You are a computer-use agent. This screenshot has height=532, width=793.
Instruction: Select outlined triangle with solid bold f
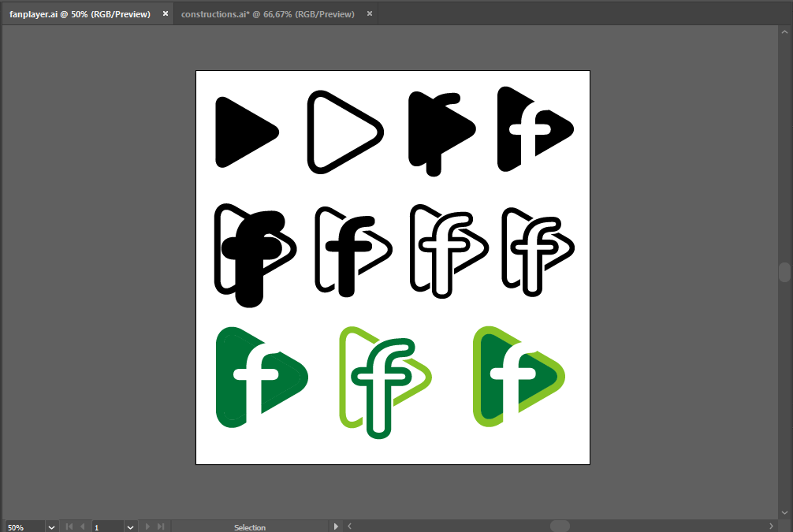coord(255,255)
